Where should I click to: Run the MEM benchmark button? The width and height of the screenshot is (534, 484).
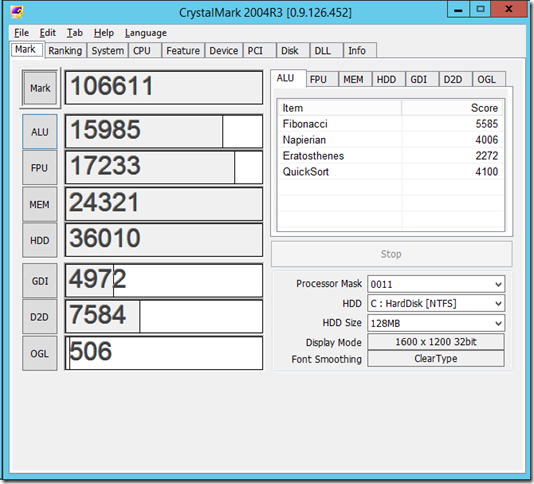coord(40,204)
